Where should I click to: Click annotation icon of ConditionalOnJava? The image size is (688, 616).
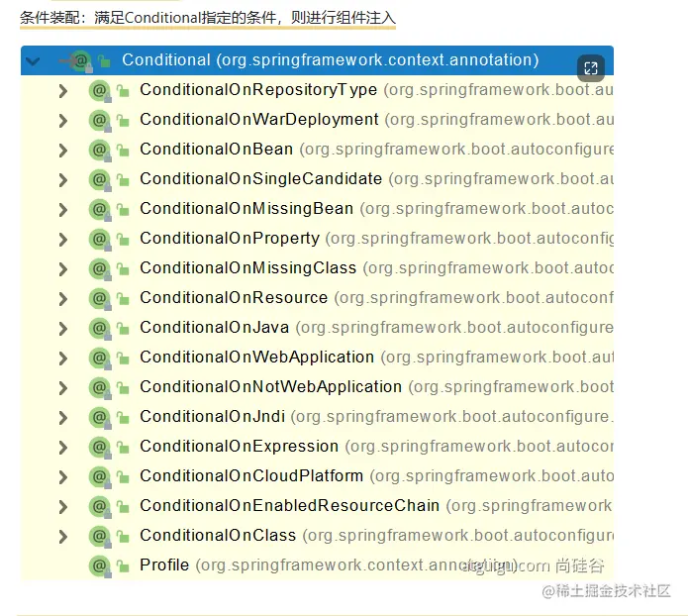coord(100,329)
